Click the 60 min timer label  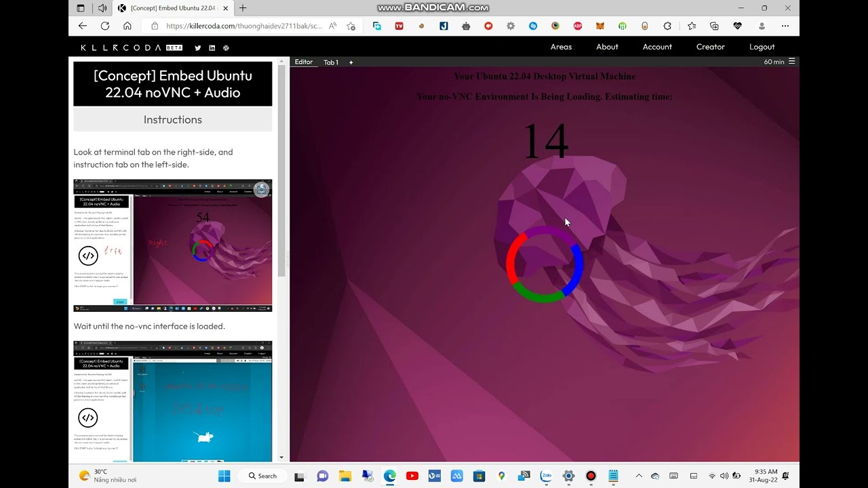click(x=774, y=62)
